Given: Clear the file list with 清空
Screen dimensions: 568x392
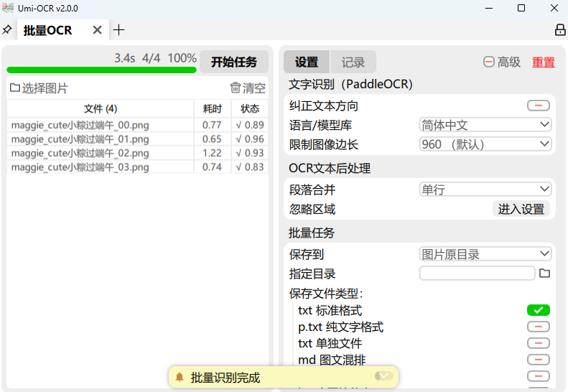Looking at the screenshot, I should click(248, 88).
